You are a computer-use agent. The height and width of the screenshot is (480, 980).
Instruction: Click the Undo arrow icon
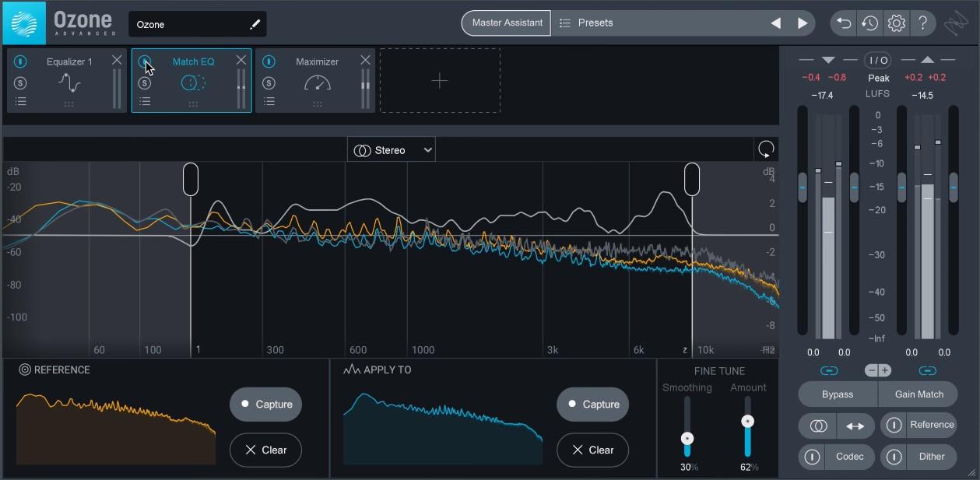(844, 23)
